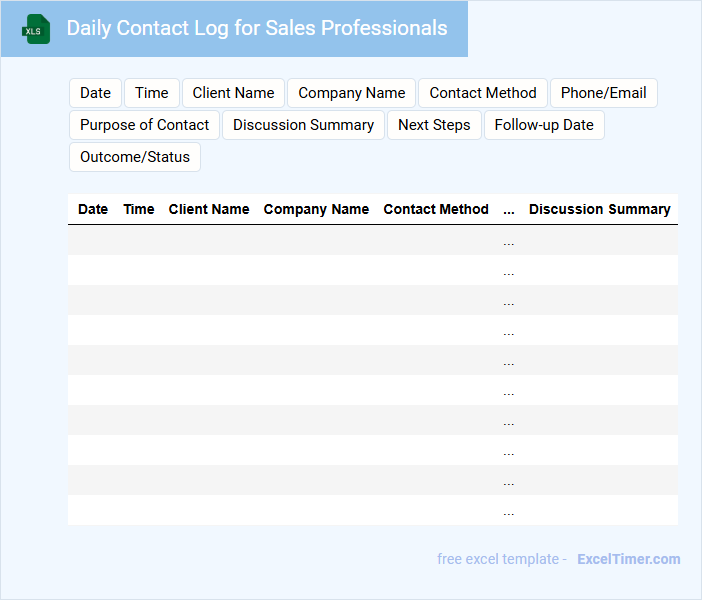
Task: Click the Date column header in table
Action: point(93,209)
